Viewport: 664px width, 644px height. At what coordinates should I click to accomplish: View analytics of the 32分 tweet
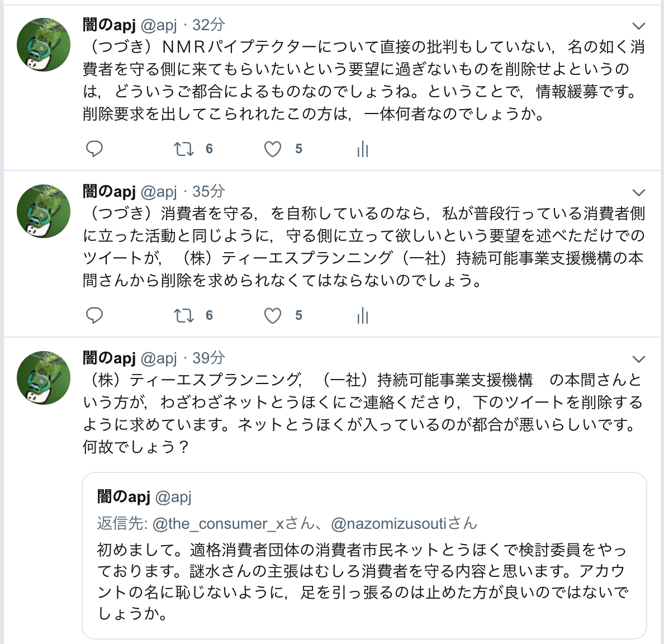(363, 149)
